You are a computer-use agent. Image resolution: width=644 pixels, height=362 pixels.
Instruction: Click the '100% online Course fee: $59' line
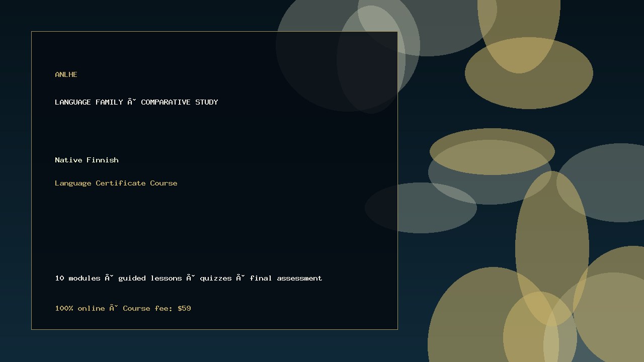[x=123, y=308]
